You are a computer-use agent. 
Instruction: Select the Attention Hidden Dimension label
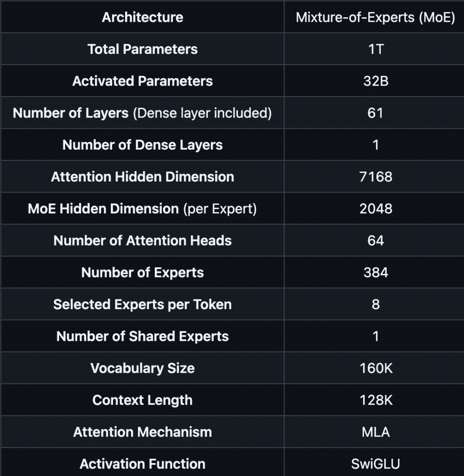[142, 177]
